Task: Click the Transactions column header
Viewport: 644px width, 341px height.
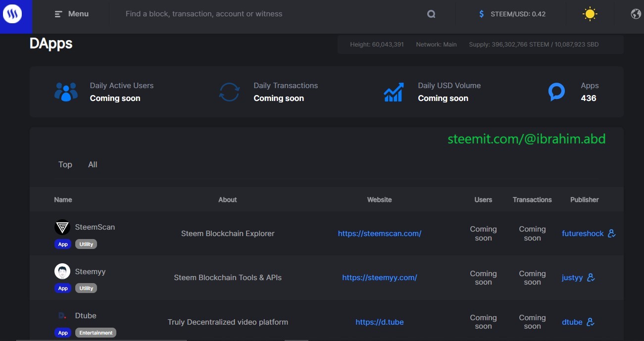Action: (x=532, y=199)
